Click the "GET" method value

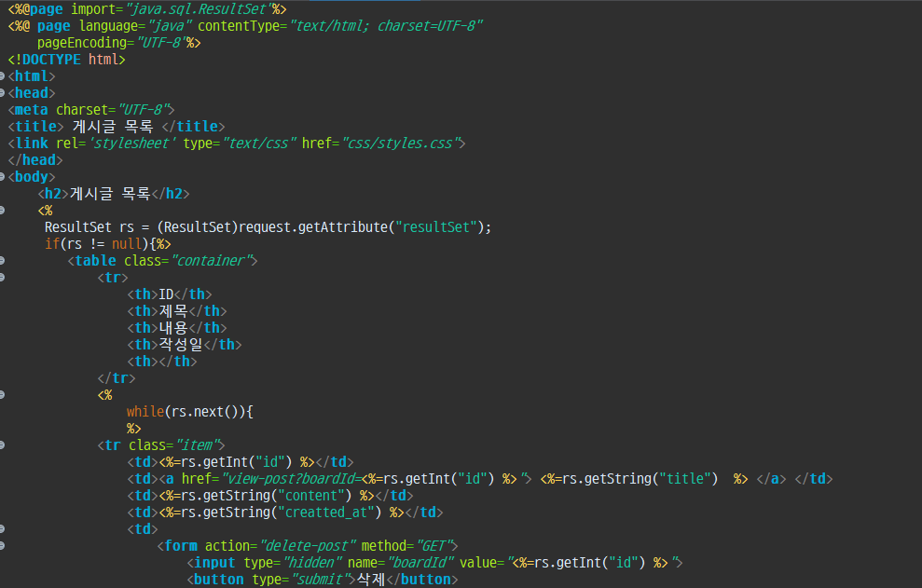click(x=433, y=546)
